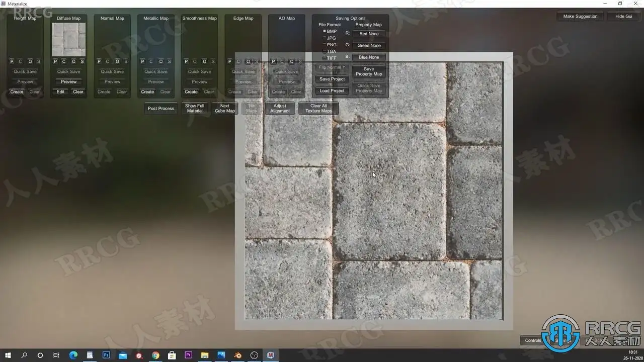
Task: Click Metallic Map P paste button
Action: pyautogui.click(x=142, y=61)
